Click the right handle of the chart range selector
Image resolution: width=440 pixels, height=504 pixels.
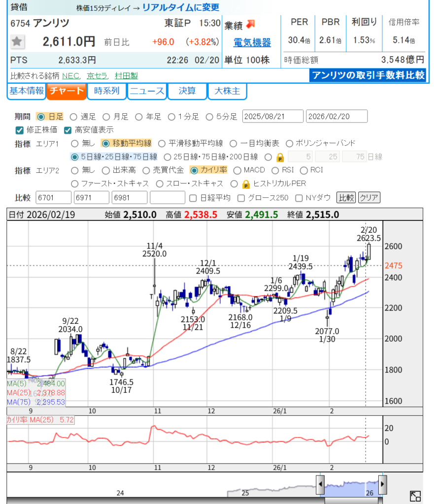[x=382, y=485]
